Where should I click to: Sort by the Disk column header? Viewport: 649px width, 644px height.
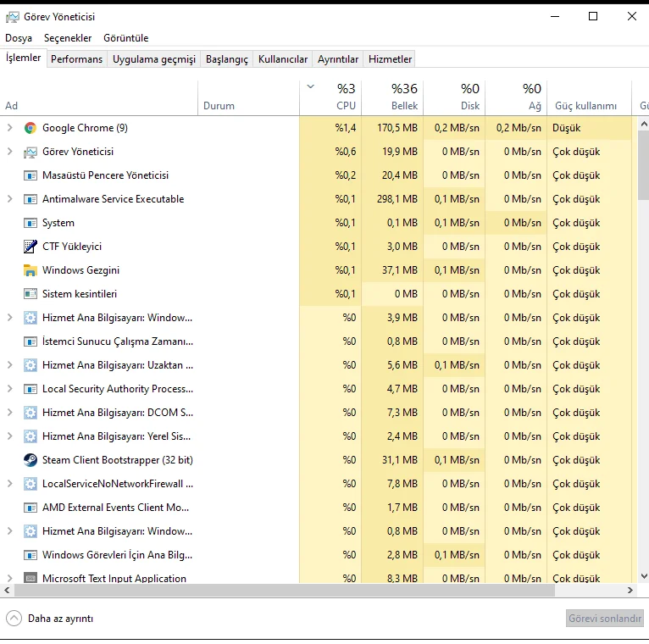tap(454, 98)
